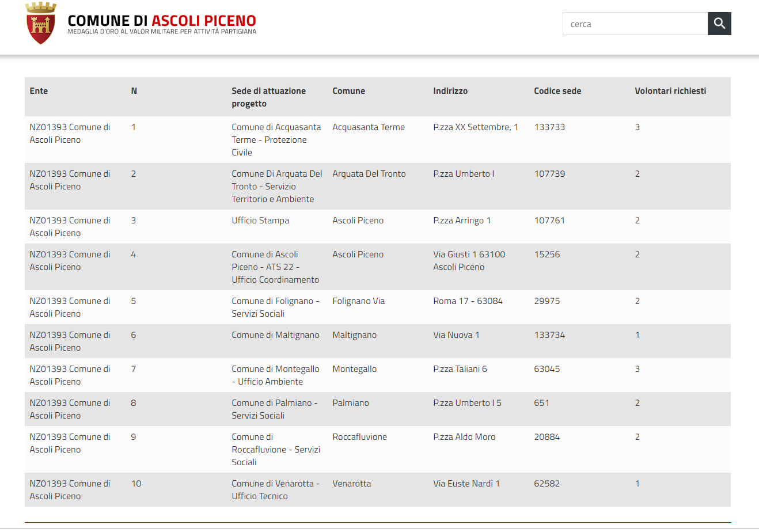Click sede code 133733
The width and height of the screenshot is (759, 532).
pyautogui.click(x=549, y=127)
